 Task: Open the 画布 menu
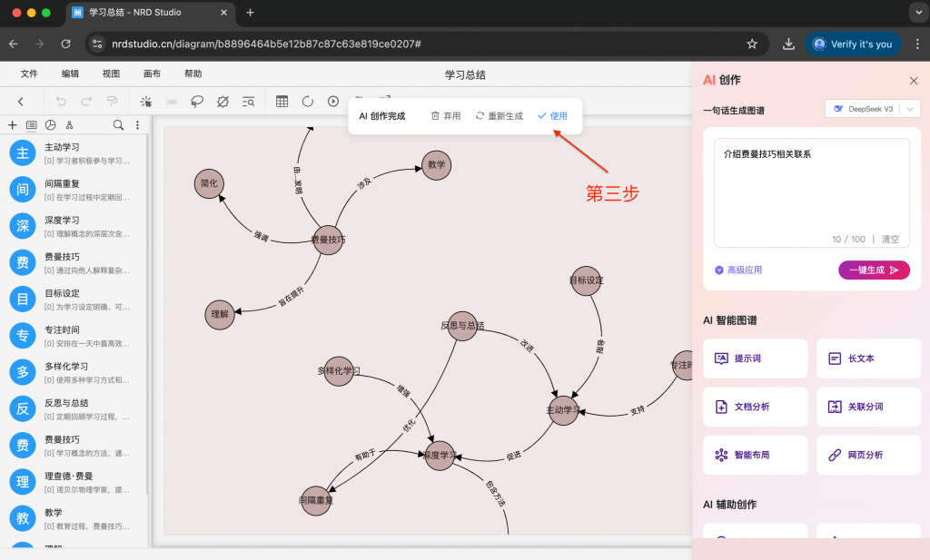click(152, 74)
